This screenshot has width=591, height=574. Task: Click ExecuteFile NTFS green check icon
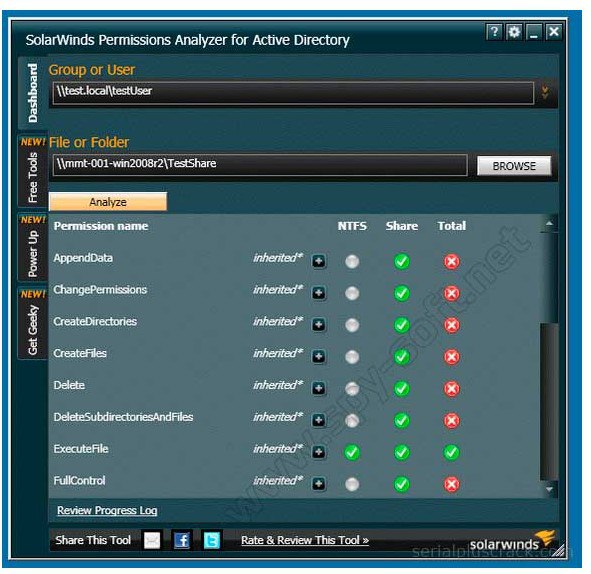pyautogui.click(x=352, y=452)
